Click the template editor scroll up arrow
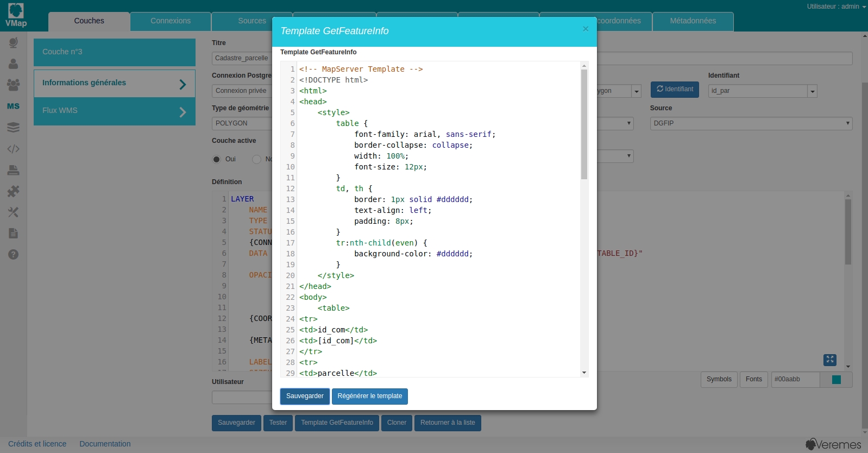This screenshot has width=868, height=453. tap(584, 66)
